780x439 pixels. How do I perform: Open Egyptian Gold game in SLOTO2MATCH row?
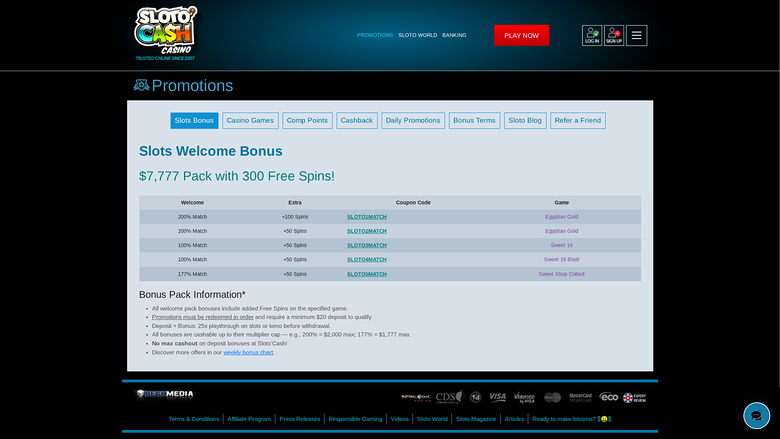(x=561, y=231)
